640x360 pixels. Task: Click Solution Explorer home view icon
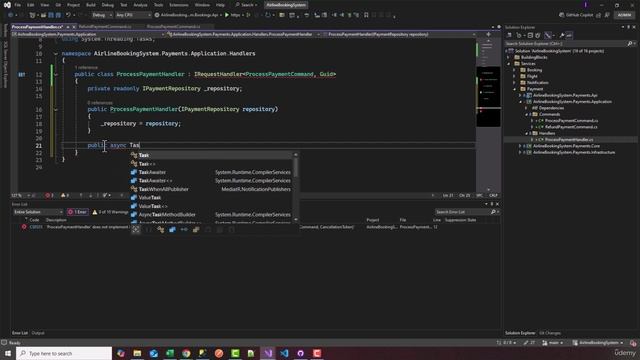[509, 36]
